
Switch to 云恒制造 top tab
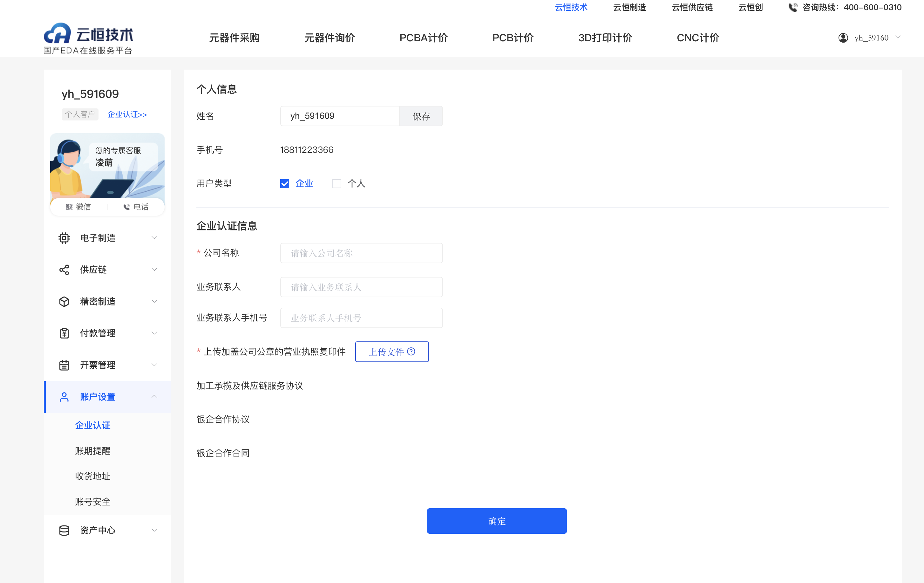click(x=630, y=7)
